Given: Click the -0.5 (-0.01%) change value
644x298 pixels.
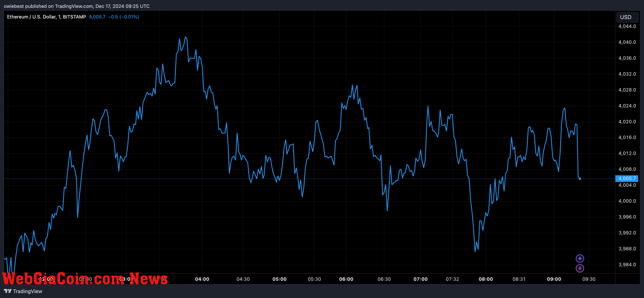Looking at the screenshot, I should pos(123,17).
